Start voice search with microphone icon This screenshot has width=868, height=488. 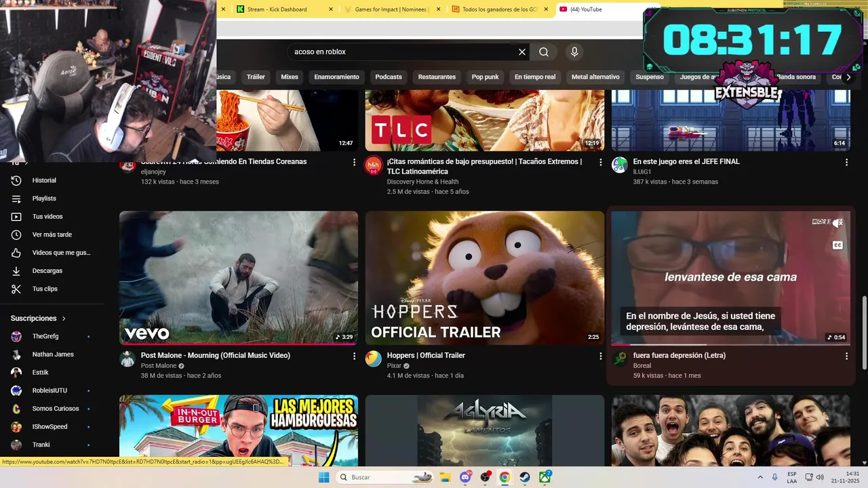pyautogui.click(x=574, y=52)
